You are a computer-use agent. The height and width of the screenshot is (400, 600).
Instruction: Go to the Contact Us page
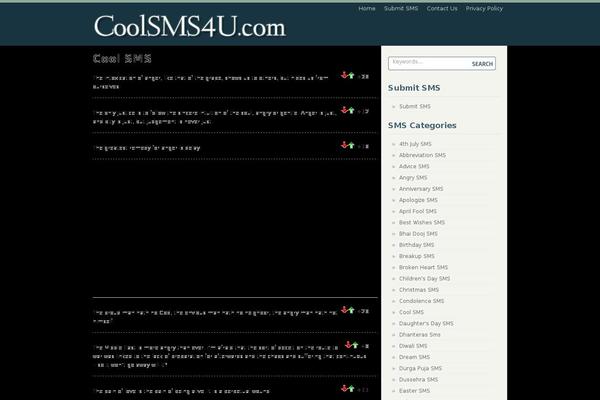[442, 8]
